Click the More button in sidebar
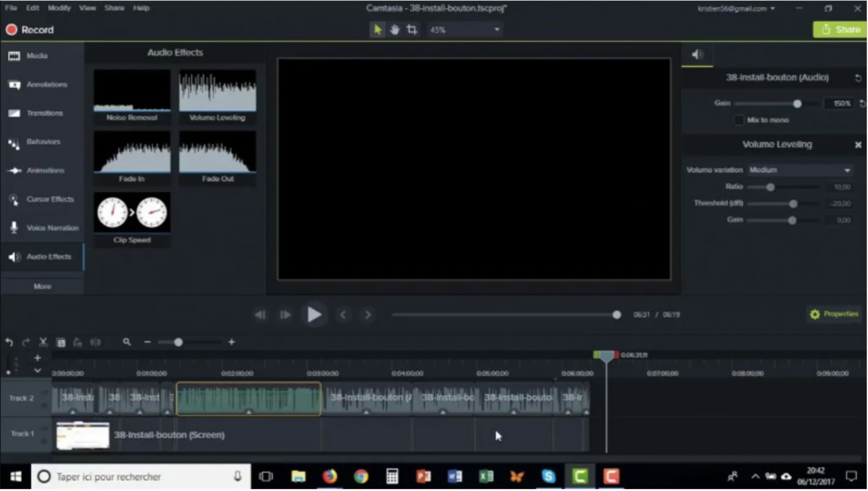 click(x=42, y=286)
